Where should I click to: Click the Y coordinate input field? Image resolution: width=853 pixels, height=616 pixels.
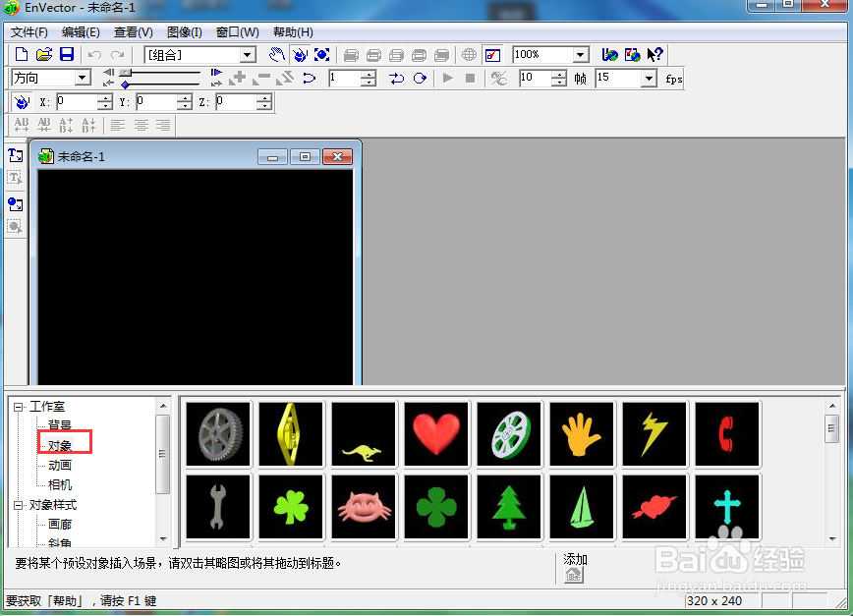156,101
